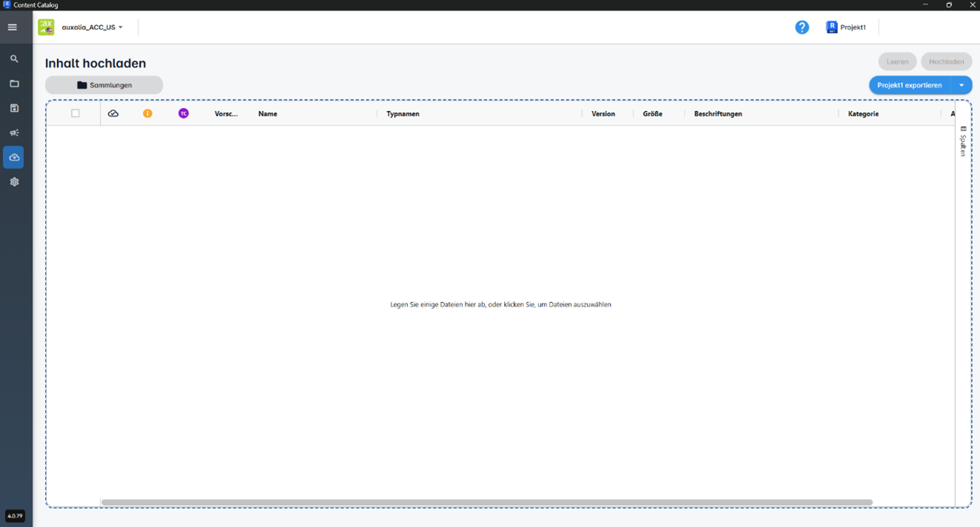Viewport: 980px width, 527px height.
Task: Click the orange info column icon
Action: coord(148,113)
